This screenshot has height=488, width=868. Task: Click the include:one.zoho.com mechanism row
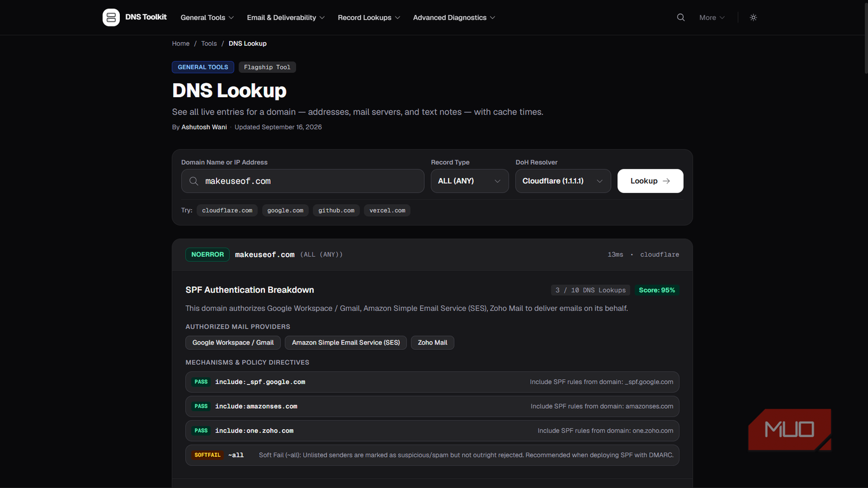coord(432,431)
